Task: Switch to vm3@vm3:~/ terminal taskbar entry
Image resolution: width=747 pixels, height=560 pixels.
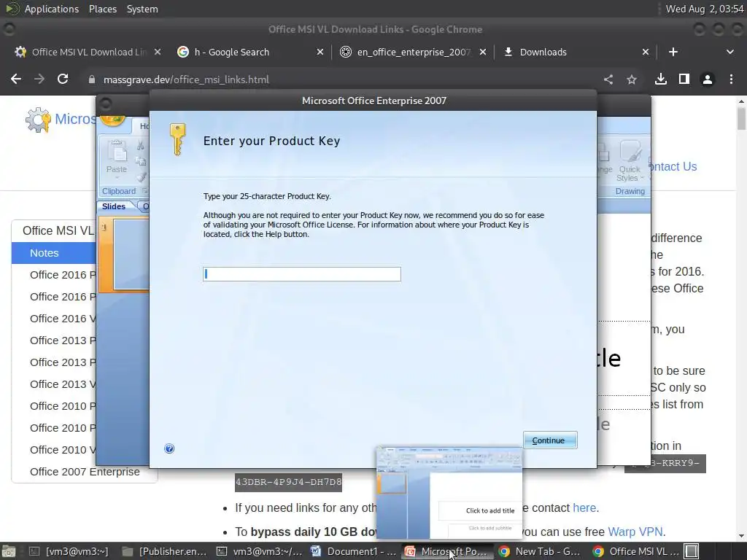Action: [260, 551]
